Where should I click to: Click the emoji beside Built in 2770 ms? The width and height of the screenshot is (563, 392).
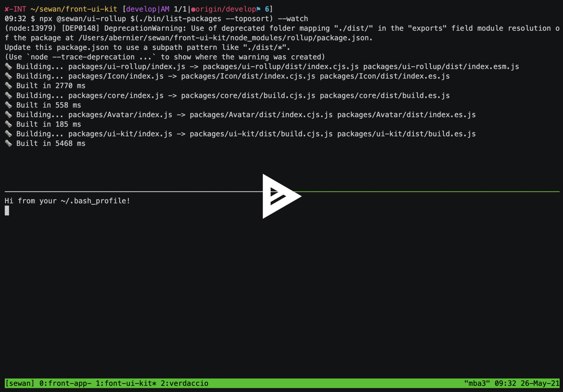point(8,86)
